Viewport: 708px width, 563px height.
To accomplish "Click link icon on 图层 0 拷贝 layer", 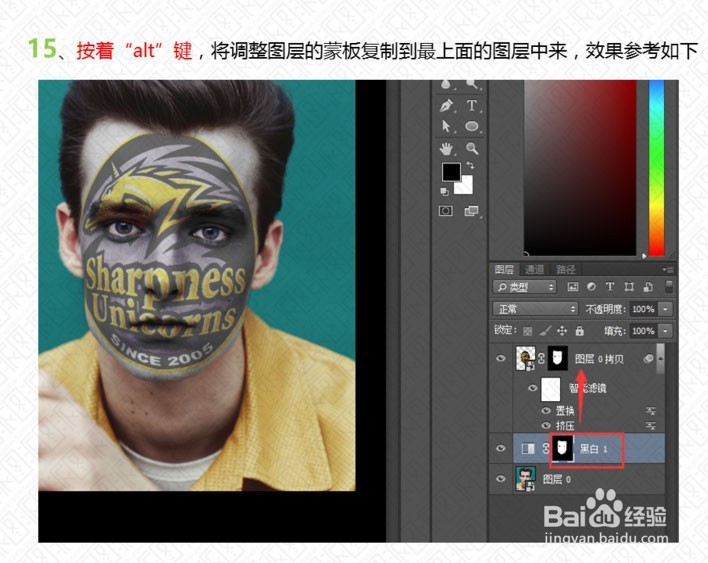I will 541,358.
